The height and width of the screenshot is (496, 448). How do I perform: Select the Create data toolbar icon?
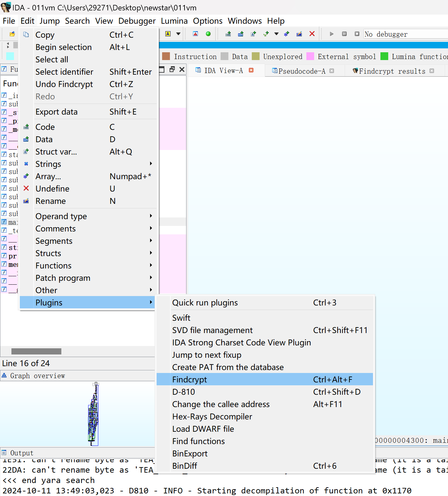(241, 33)
